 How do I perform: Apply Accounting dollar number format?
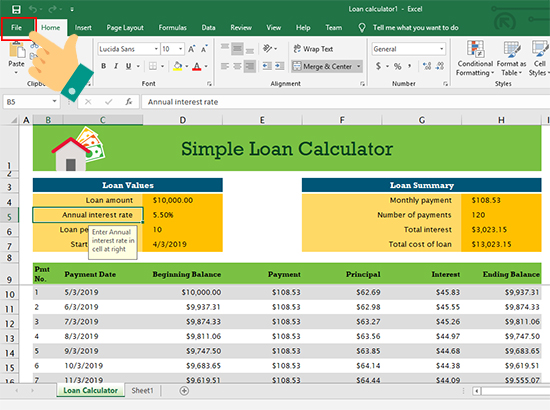tap(378, 66)
